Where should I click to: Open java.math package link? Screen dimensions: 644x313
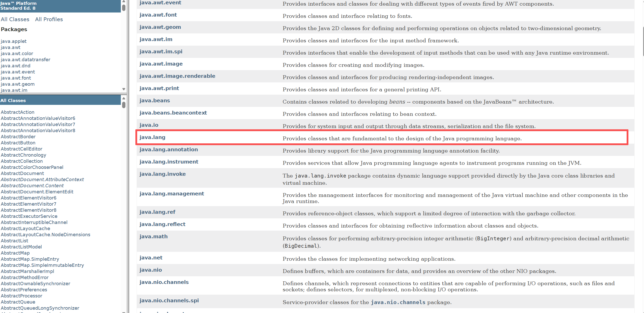pos(154,237)
